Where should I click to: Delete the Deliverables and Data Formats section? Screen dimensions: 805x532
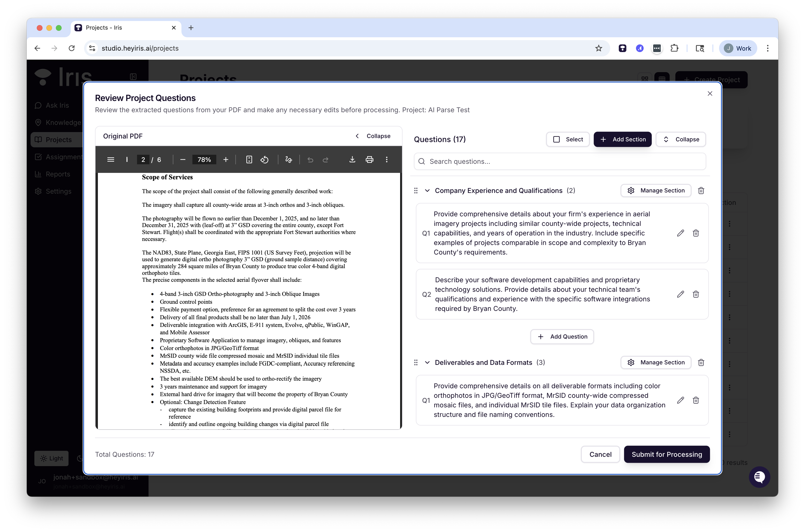click(x=701, y=362)
